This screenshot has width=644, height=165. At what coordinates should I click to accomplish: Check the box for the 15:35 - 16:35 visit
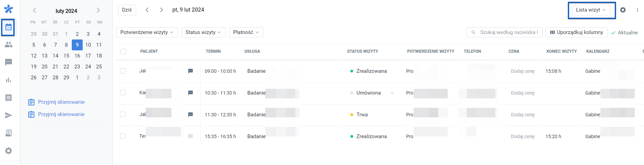(x=123, y=136)
